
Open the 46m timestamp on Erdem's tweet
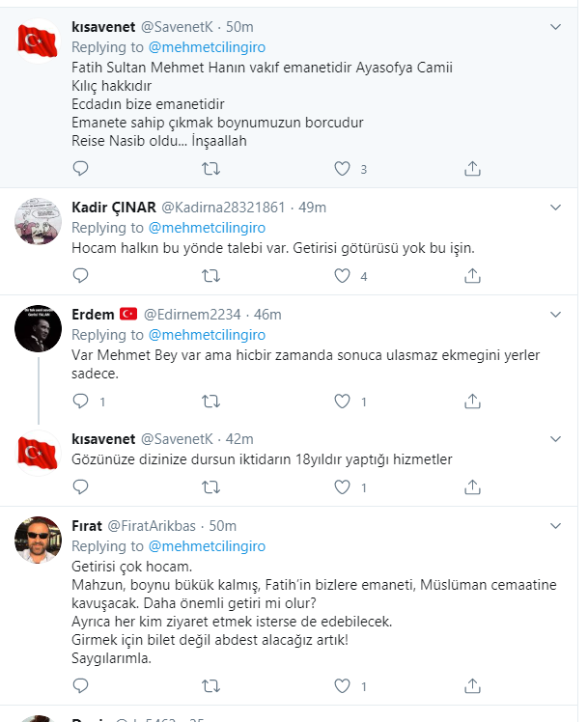[x=268, y=315]
